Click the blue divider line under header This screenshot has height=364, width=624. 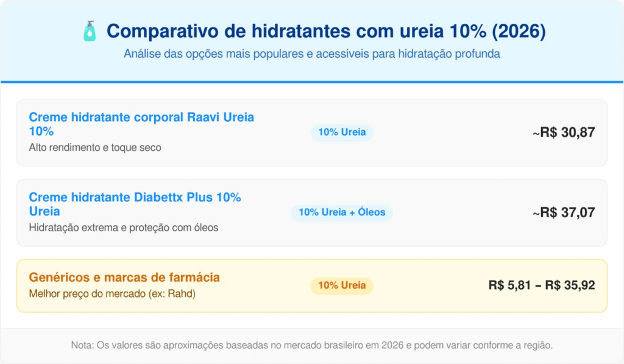311,82
